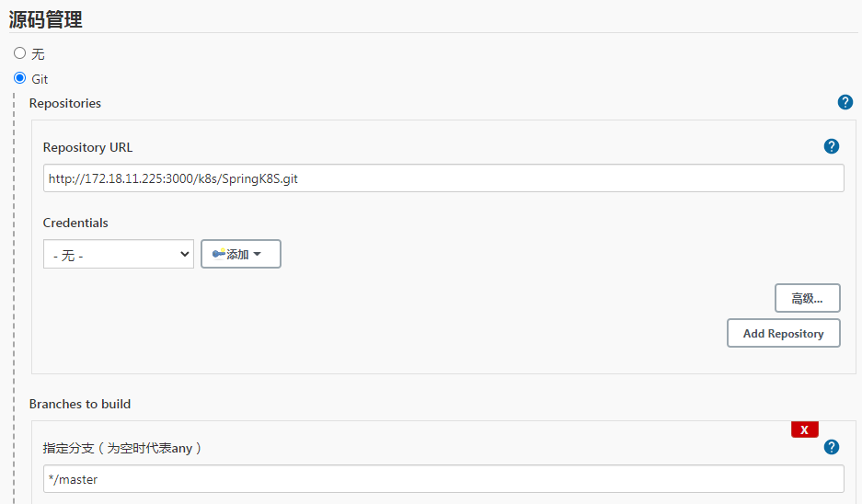
Task: Click the Git label text
Action: point(40,79)
